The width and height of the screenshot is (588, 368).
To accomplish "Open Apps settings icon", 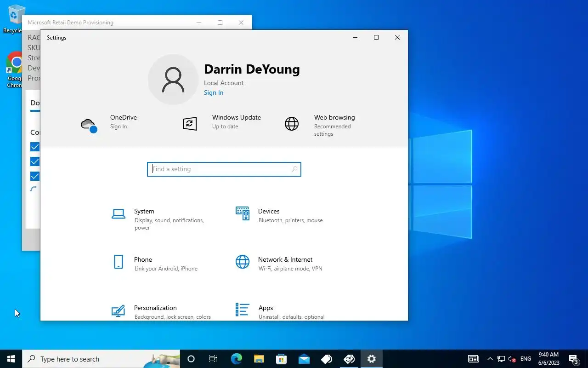I will 243,310.
